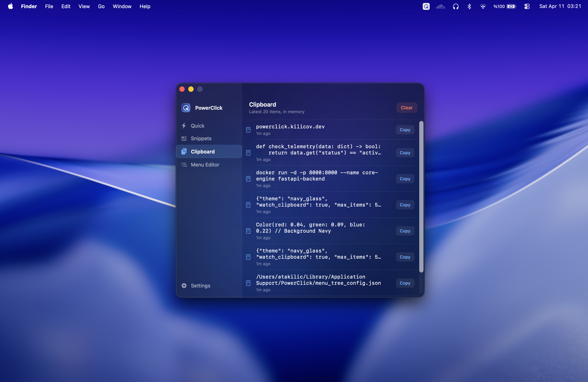Click the Wi-Fi icon in the menu bar
Screen dimensions: 588x382
click(482, 6)
